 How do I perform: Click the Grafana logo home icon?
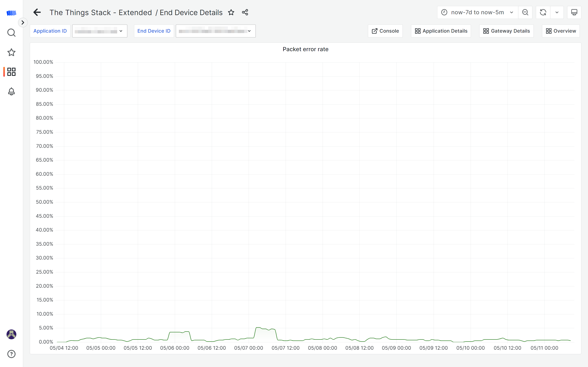click(x=11, y=13)
